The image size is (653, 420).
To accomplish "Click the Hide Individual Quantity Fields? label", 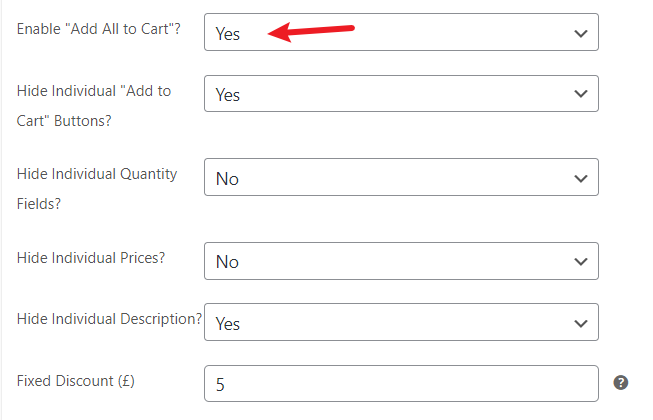I will click(97, 189).
